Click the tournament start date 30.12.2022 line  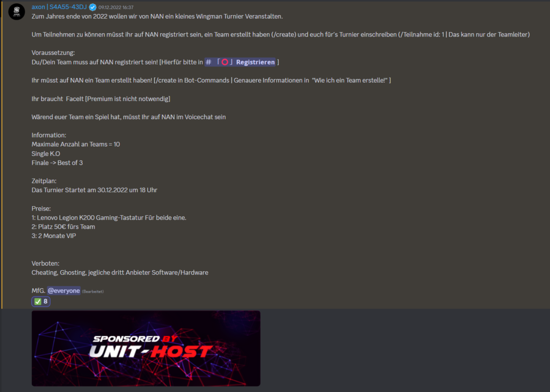(95, 190)
